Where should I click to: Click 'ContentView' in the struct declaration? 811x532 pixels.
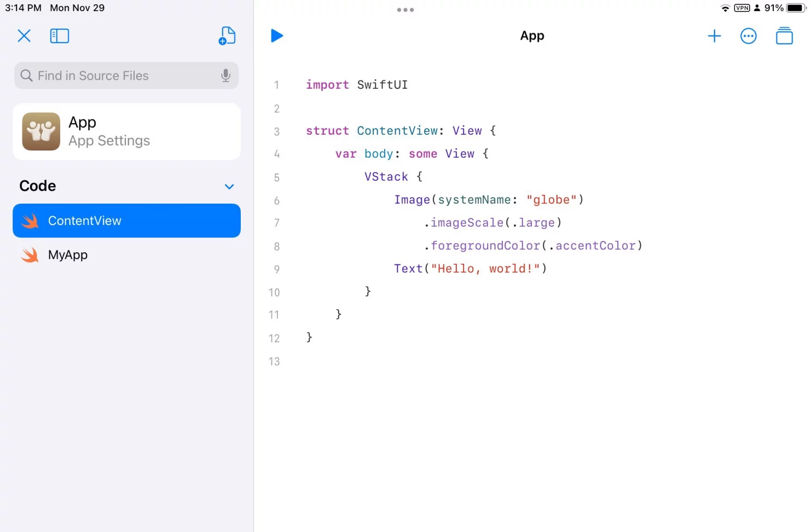point(397,131)
